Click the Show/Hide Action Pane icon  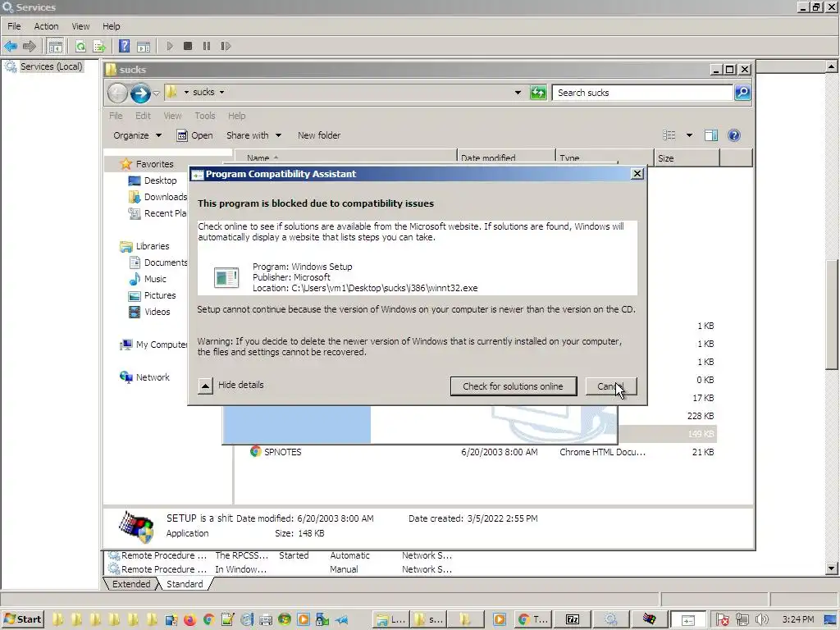(144, 46)
